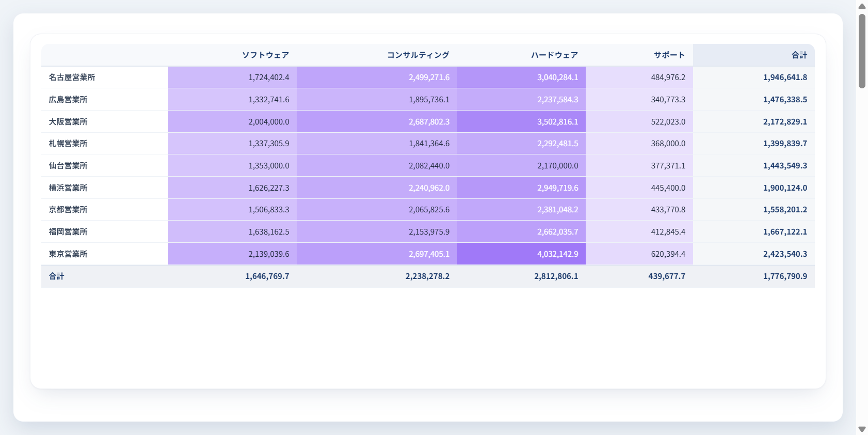Click the darkest cell 4,032,142.9
868x435 pixels.
tap(521, 254)
